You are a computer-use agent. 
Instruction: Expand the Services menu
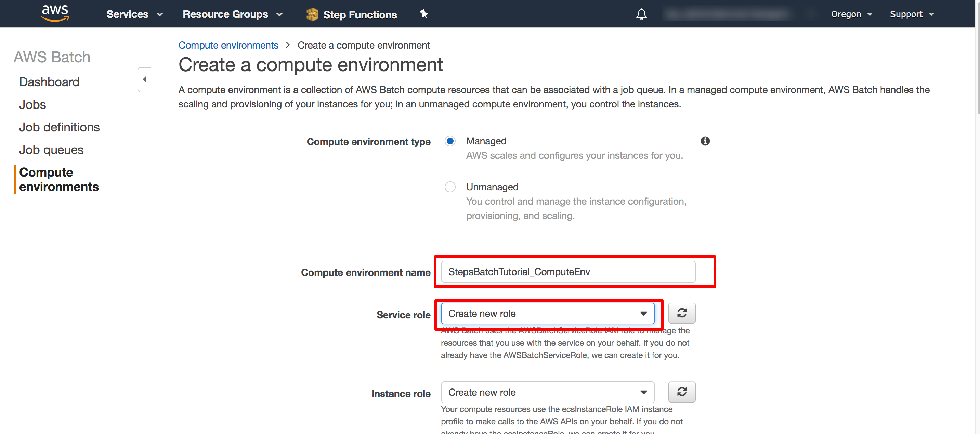tap(135, 14)
